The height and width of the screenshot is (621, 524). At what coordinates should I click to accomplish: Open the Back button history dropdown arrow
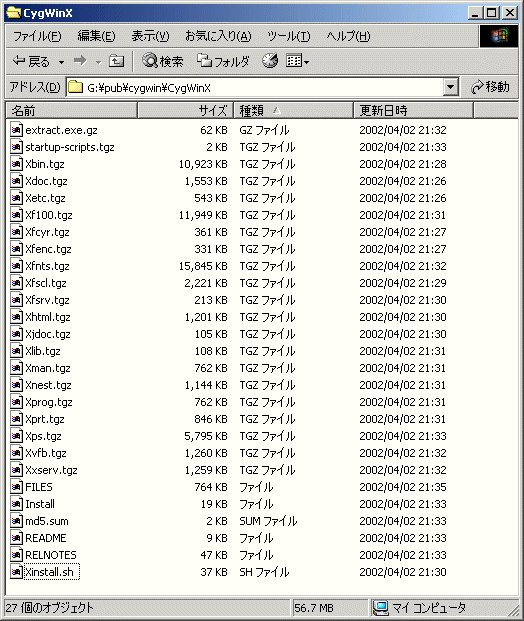pos(61,62)
